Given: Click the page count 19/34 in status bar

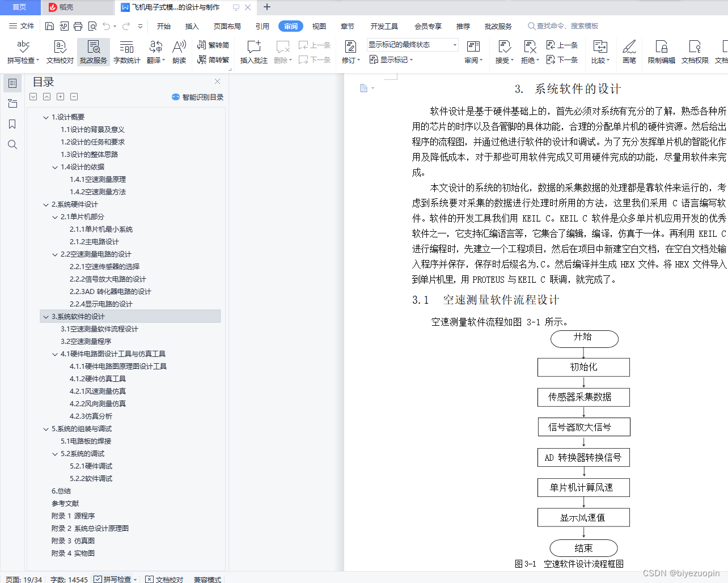Looking at the screenshot, I should pyautogui.click(x=24, y=579).
